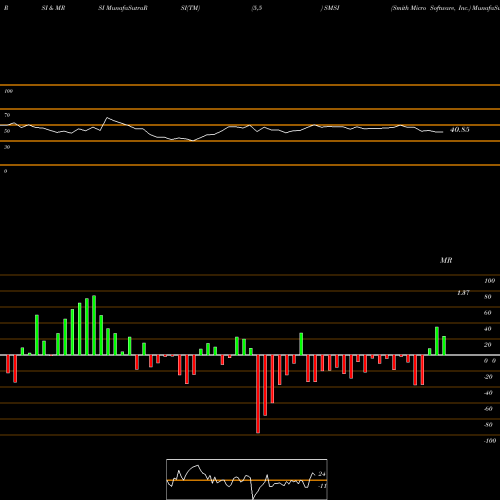Click the tallest green MR histogram bar

pos(94,325)
